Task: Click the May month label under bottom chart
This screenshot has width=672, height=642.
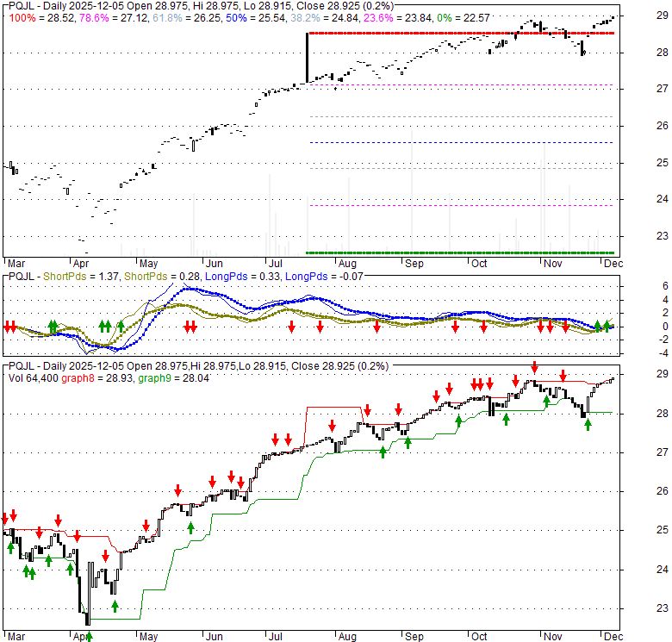Action: (x=149, y=637)
